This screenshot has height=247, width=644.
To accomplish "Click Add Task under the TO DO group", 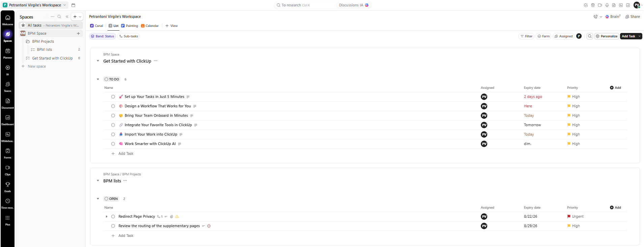I will click(122, 153).
